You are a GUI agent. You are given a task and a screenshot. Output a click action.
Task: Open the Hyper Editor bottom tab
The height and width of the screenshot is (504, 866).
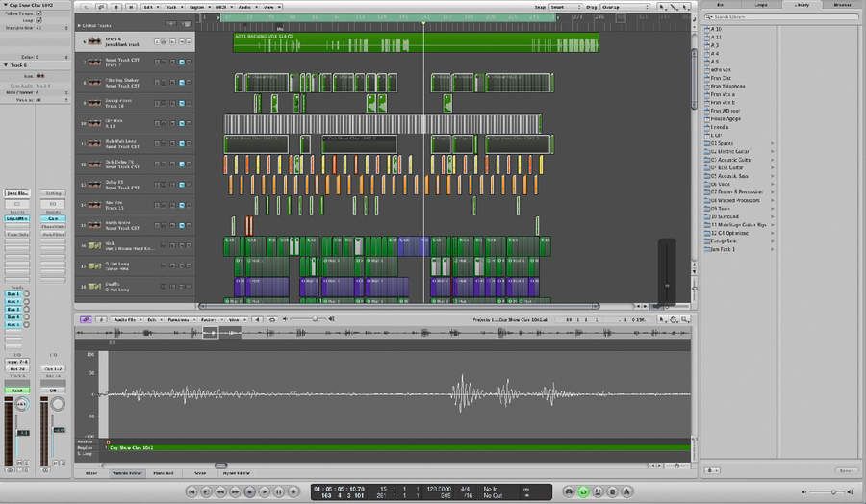[237, 473]
